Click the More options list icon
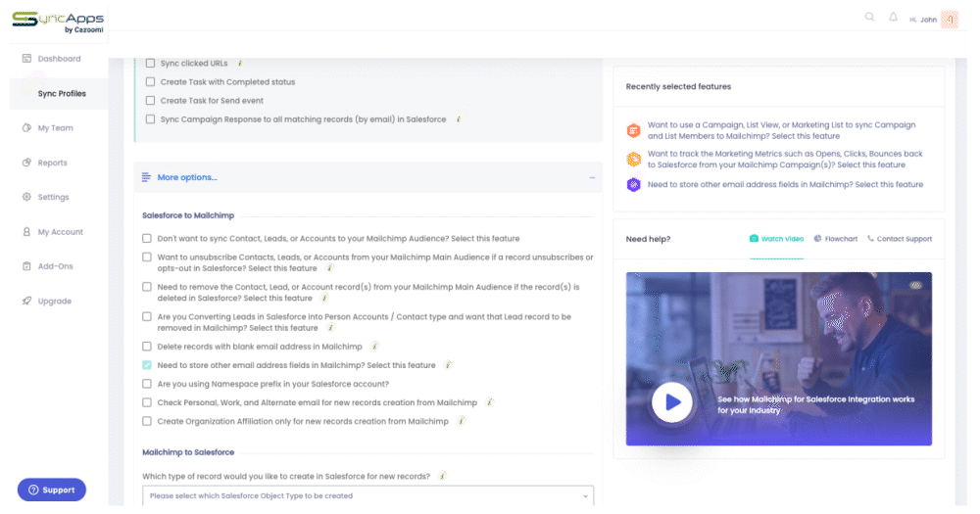This screenshot has width=980, height=514. click(x=146, y=177)
